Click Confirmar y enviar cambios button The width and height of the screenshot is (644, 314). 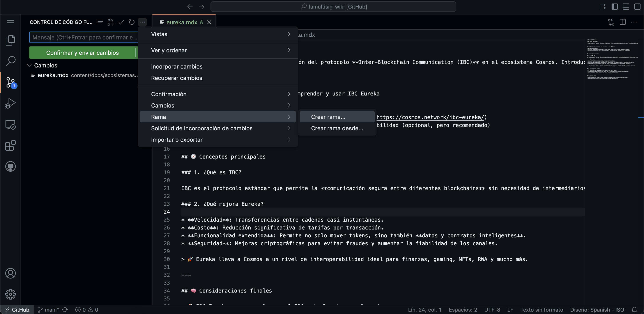[82, 53]
